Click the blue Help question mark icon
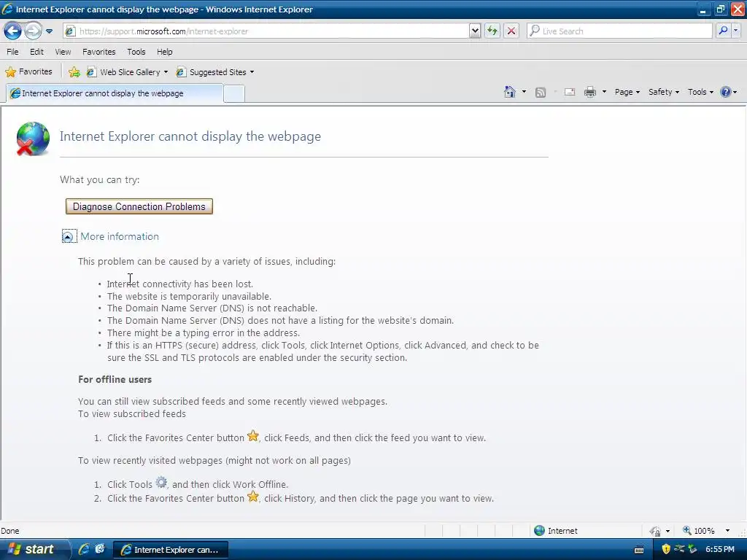 (x=726, y=92)
